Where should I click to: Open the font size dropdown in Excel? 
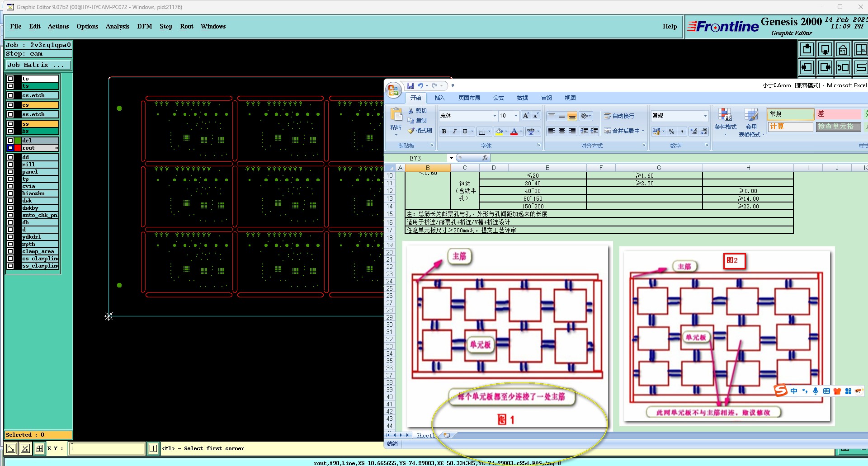pos(516,116)
